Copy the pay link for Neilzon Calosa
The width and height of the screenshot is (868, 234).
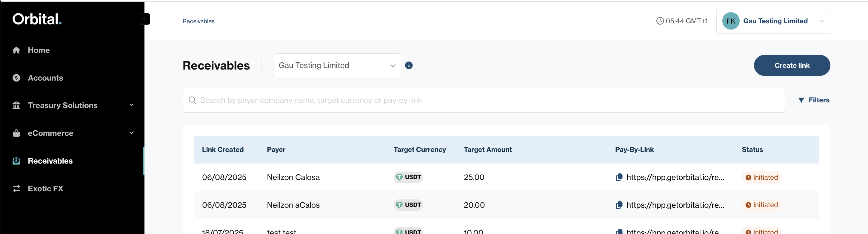point(619,177)
